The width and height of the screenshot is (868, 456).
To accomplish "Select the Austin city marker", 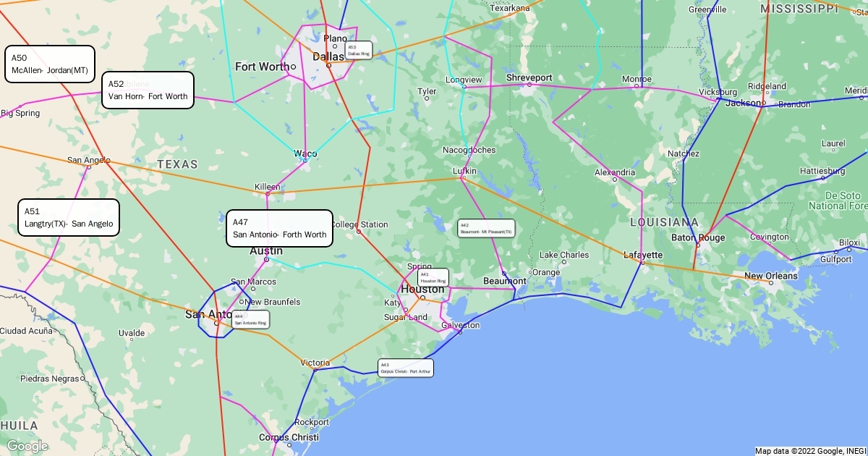I will pos(267,259).
